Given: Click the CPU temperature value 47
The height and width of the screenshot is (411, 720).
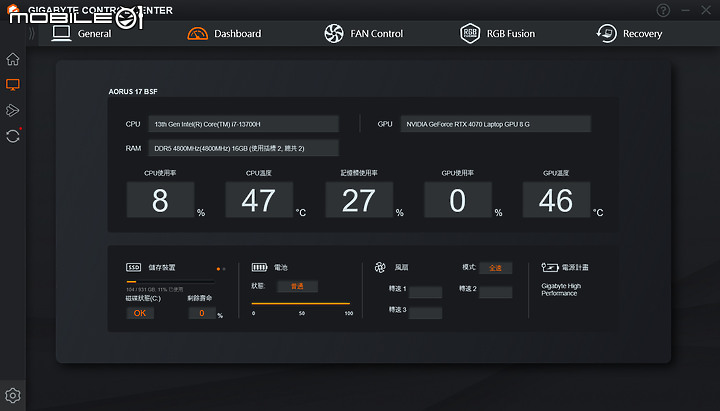Looking at the screenshot, I should coord(259,200).
